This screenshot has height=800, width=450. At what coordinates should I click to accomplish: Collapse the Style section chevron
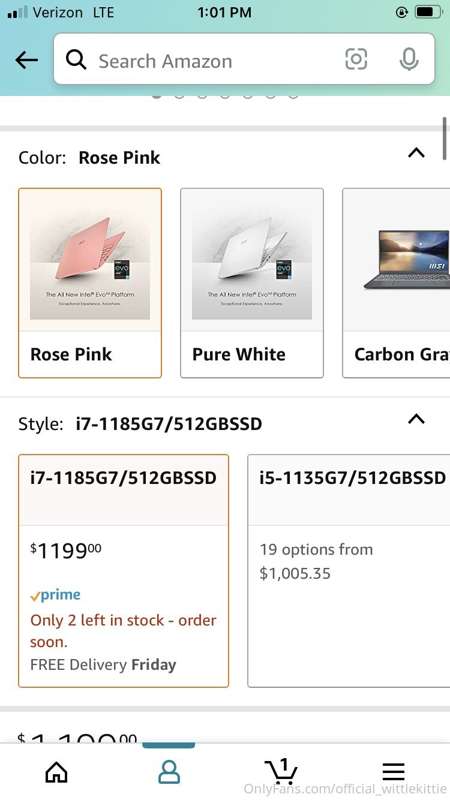416,419
